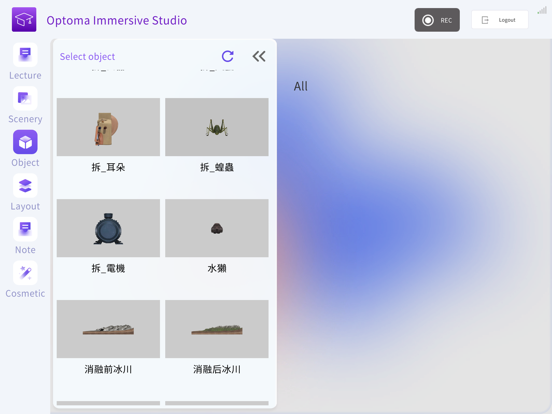The width and height of the screenshot is (552, 414).
Task: Refresh the object list
Action: (227, 56)
